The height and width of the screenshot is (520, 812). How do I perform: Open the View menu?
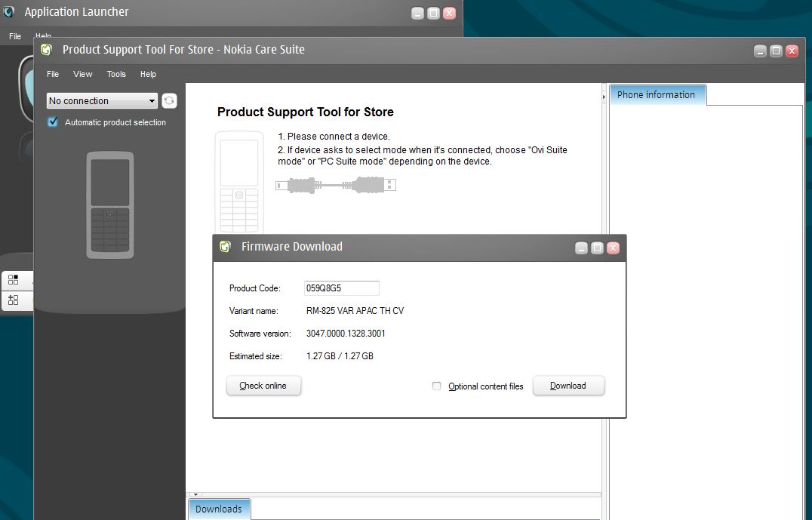[82, 74]
